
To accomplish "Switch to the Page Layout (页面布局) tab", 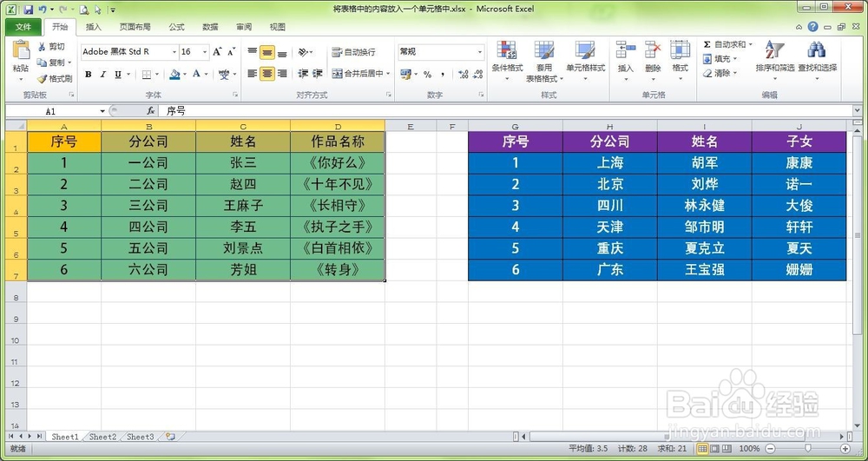I will click(135, 27).
